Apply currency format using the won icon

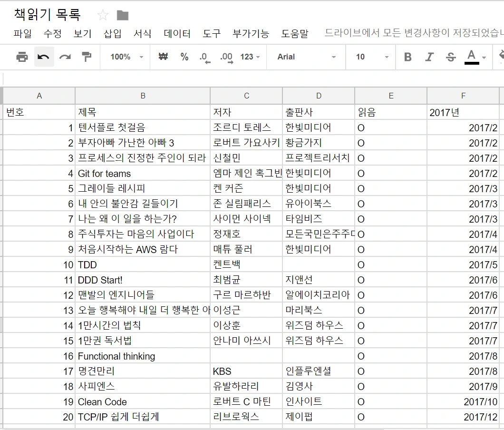point(162,57)
